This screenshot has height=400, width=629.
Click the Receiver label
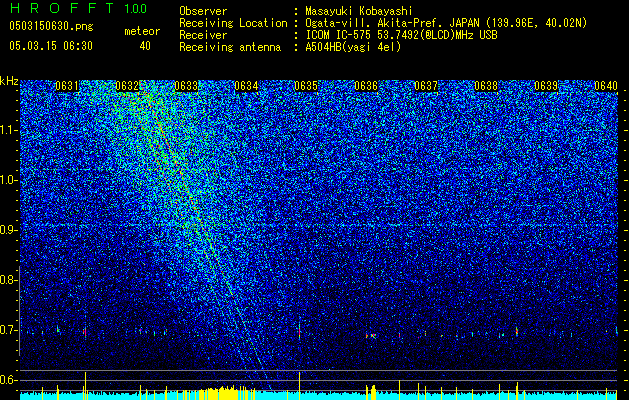203,35
